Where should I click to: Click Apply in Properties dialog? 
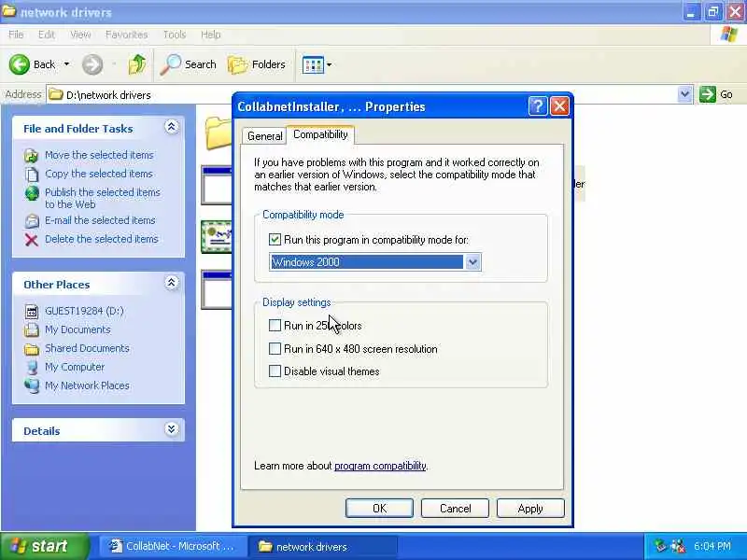click(x=530, y=508)
